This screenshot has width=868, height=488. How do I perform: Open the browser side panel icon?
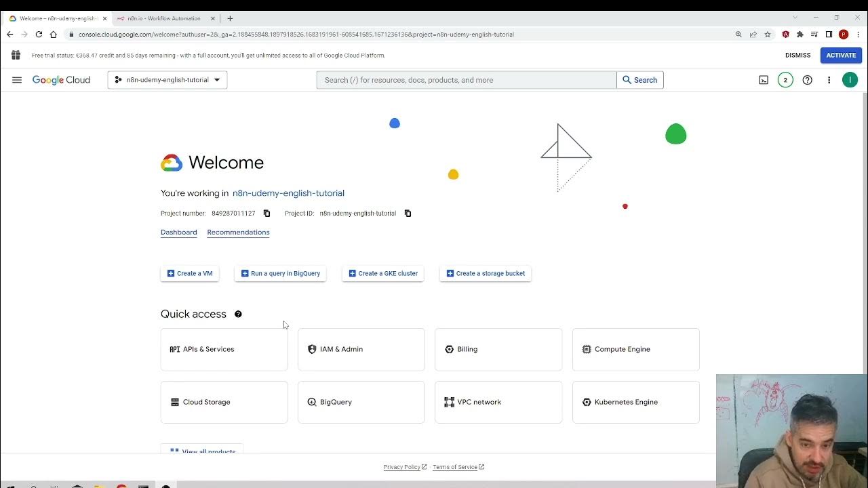point(829,35)
